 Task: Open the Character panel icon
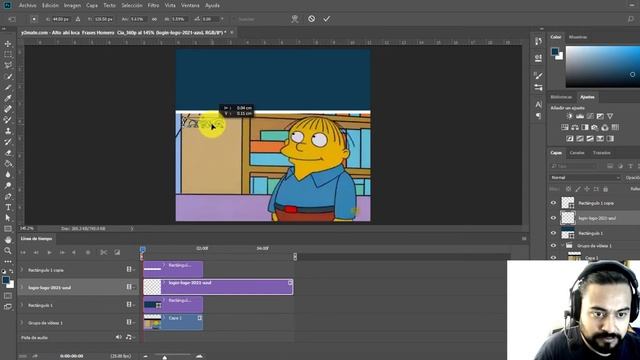538,105
